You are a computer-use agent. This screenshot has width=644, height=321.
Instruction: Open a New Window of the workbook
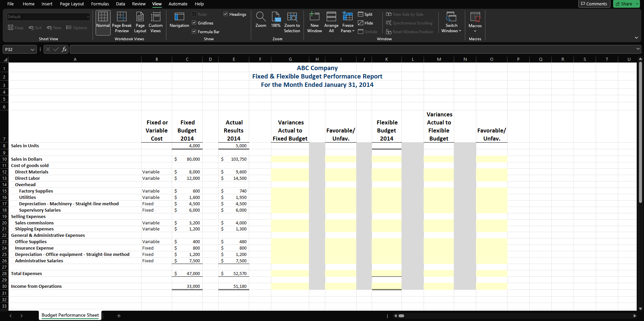314,22
